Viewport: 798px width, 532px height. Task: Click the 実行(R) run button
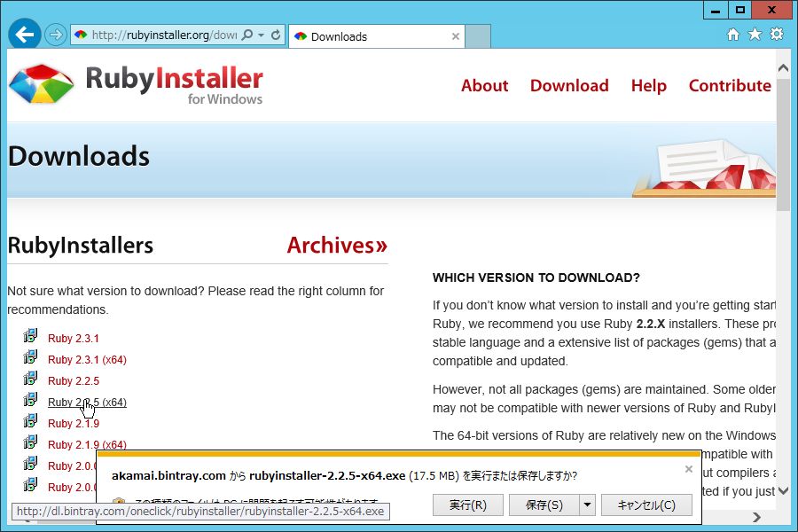point(467,505)
